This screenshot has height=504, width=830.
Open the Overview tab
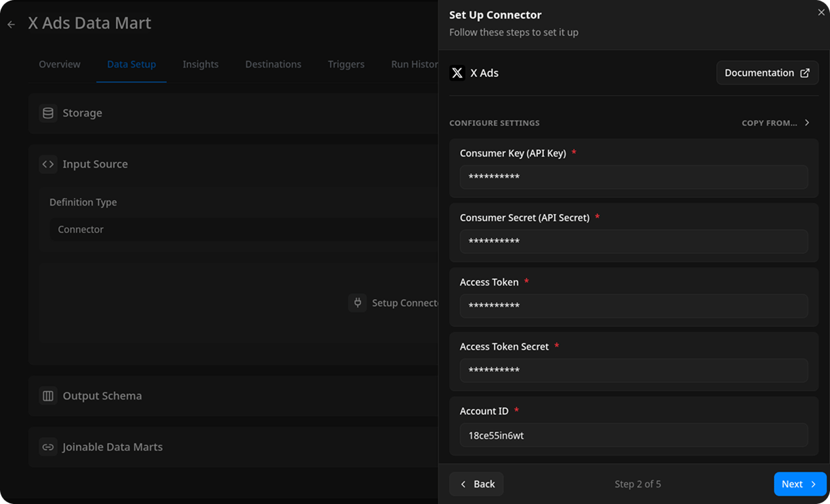60,64
